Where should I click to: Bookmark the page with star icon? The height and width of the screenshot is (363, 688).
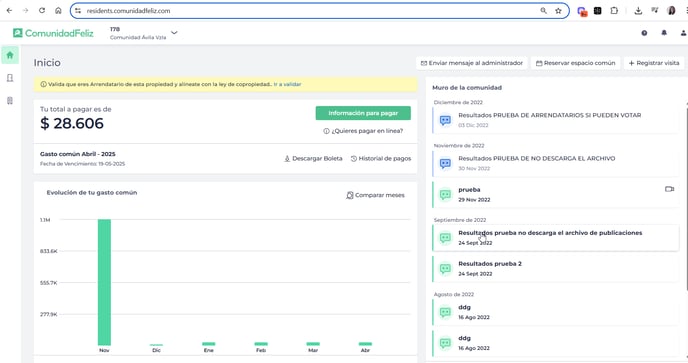click(x=558, y=11)
